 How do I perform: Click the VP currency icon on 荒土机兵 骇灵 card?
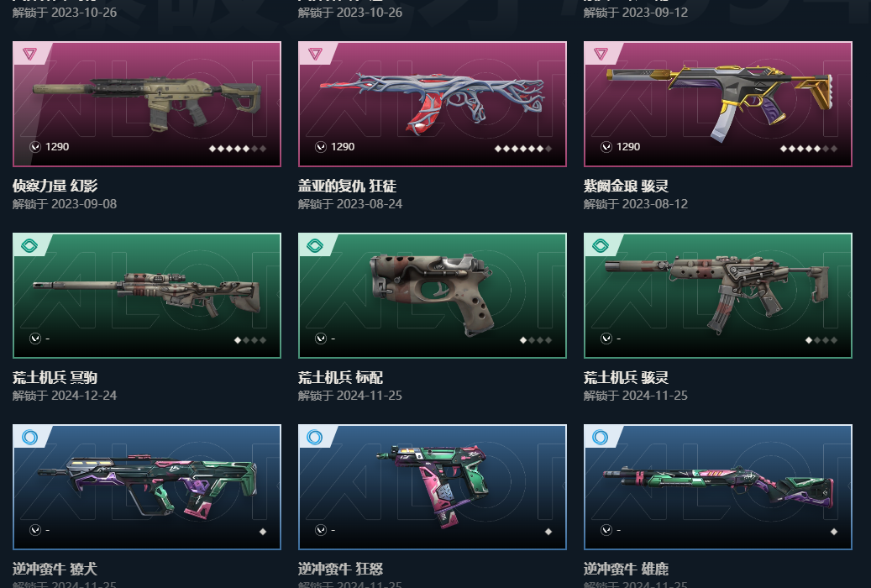point(606,339)
